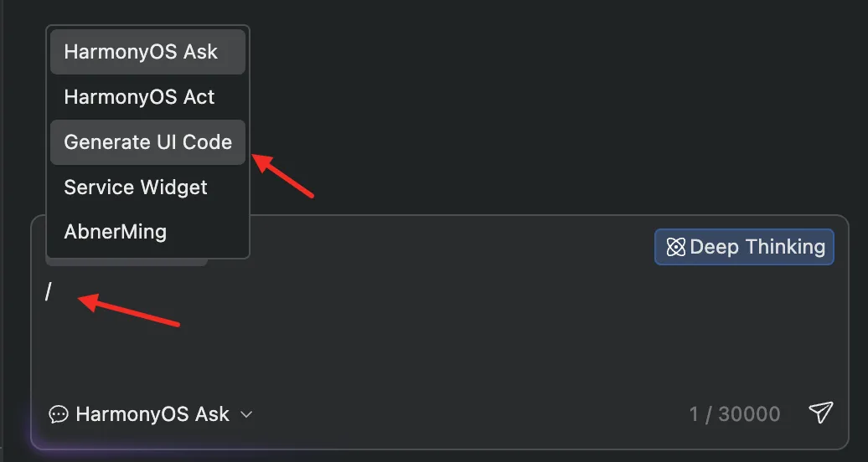Open the HarmonyOS Ask mode selector at bottom
Viewport: 868px width, 462px height.
click(x=151, y=413)
